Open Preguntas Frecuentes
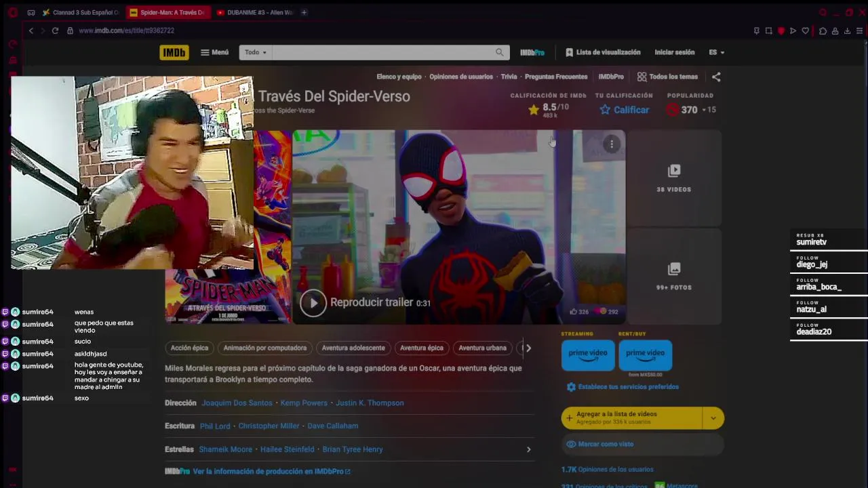Image resolution: width=868 pixels, height=488 pixels. click(556, 77)
